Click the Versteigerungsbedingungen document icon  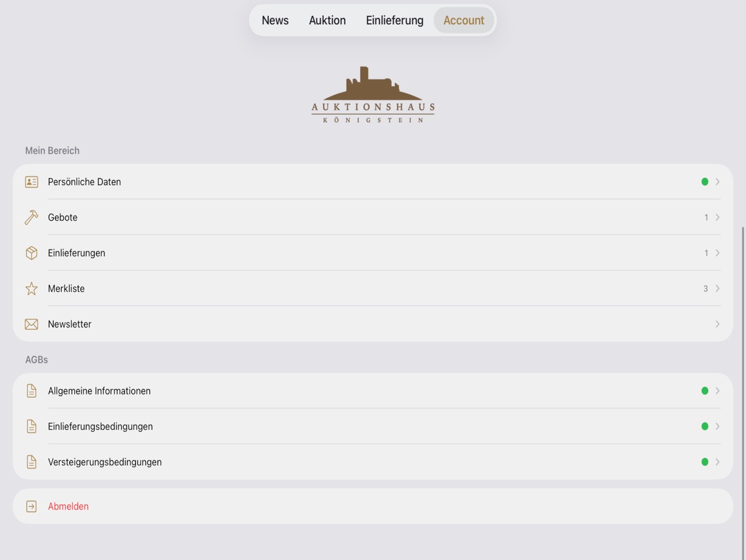click(31, 462)
